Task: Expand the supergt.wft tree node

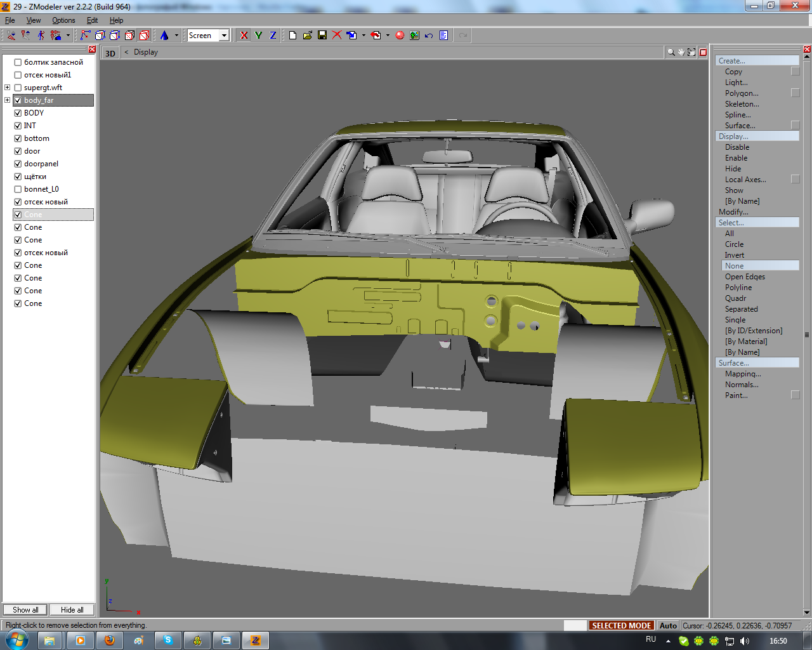Action: [x=7, y=88]
